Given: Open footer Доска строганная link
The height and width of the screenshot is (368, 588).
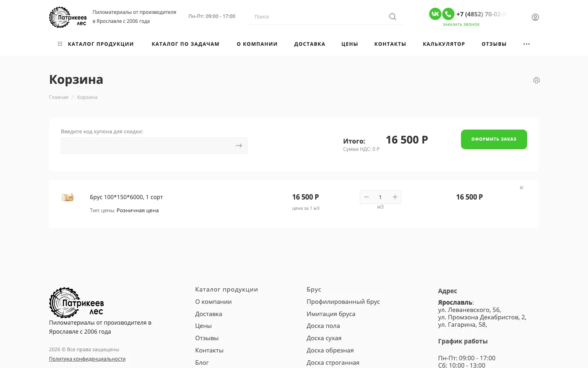Looking at the screenshot, I should click(x=333, y=363).
